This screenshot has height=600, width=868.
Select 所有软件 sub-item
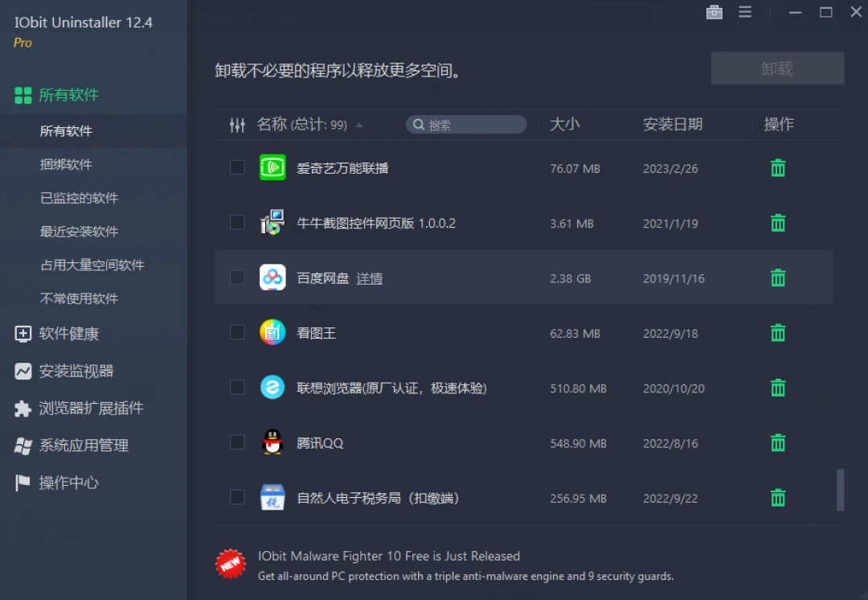66,131
